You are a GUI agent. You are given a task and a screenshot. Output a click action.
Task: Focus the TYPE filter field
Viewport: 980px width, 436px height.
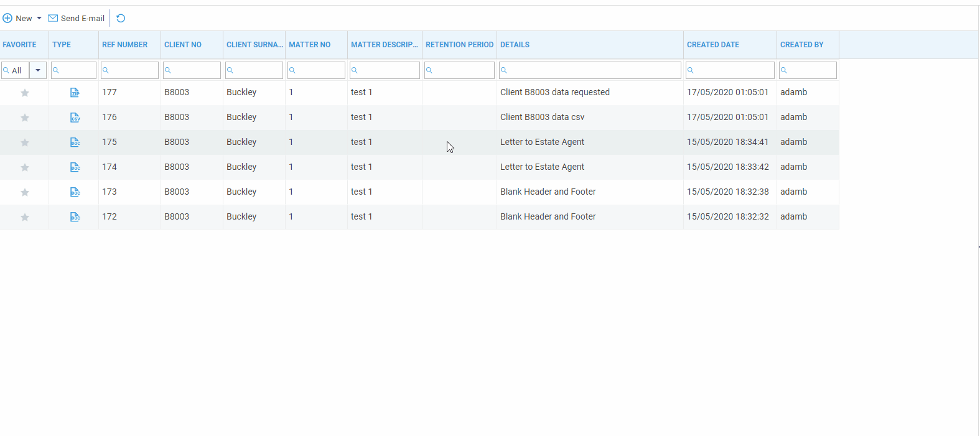[x=73, y=70]
